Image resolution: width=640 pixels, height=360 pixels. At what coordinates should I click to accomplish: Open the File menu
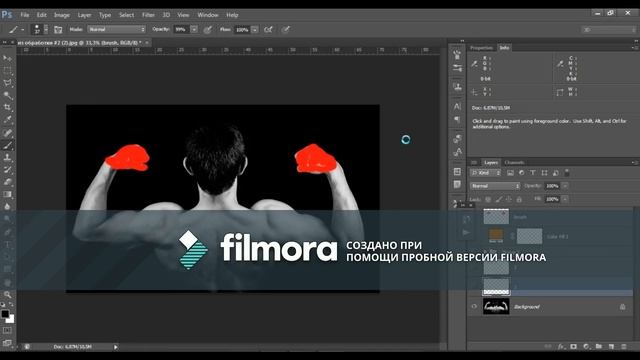coord(24,15)
